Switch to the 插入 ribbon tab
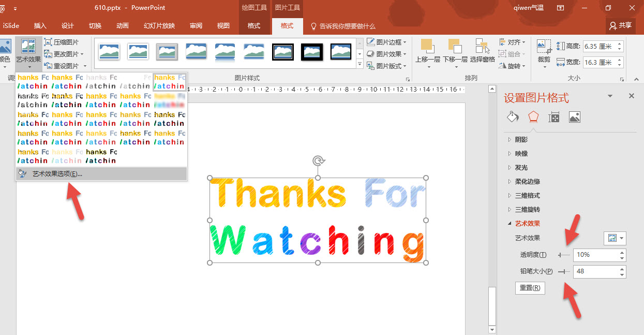This screenshot has width=644, height=335. coord(40,26)
